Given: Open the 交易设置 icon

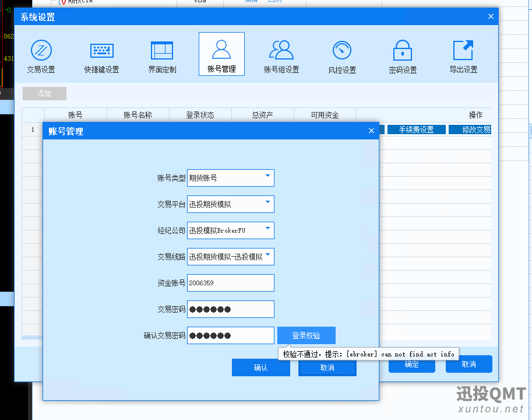Looking at the screenshot, I should point(41,56).
